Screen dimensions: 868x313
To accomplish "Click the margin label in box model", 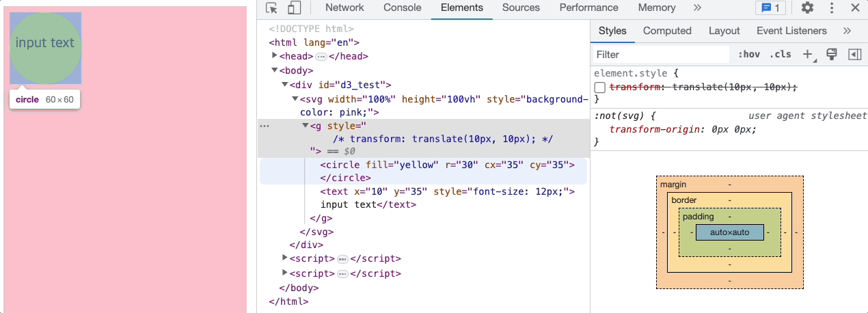I will tap(673, 185).
